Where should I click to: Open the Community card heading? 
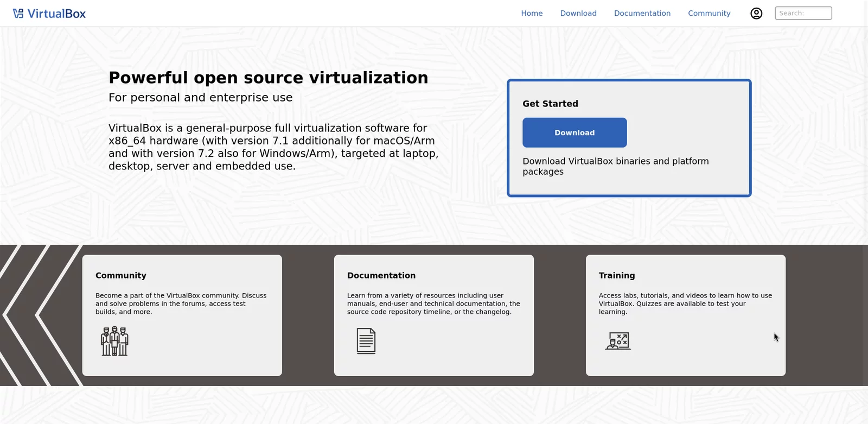121,275
